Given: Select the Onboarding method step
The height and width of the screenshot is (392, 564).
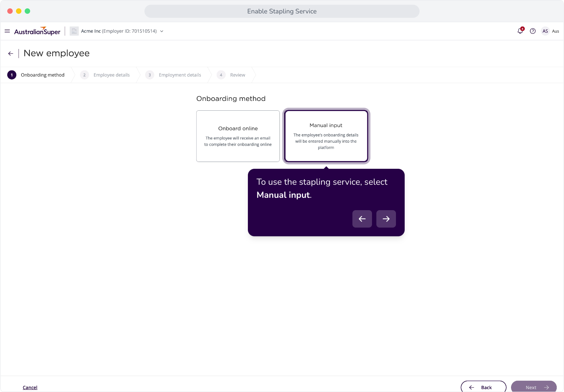Looking at the screenshot, I should [x=36, y=75].
